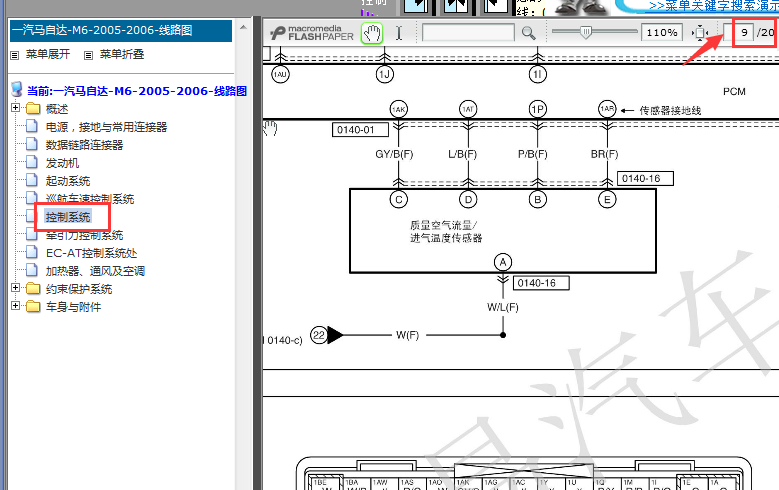Screen dimensions: 779x490
Task: Click 当前:一汽马自达-M6-2005-2006-线路图 root link
Action: [x=137, y=91]
